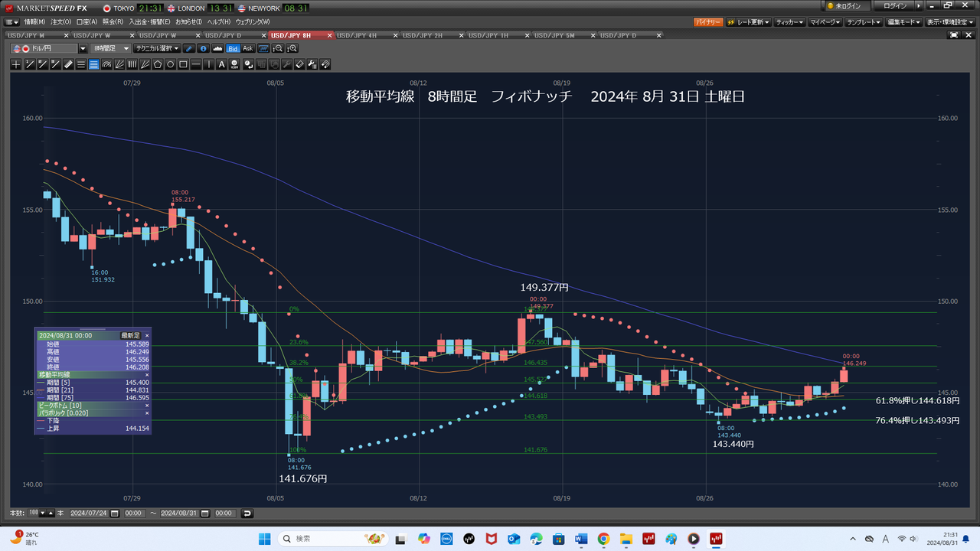The height and width of the screenshot is (551, 980).
Task: Select the eraser tool in drawing toolbar
Action: click(299, 64)
